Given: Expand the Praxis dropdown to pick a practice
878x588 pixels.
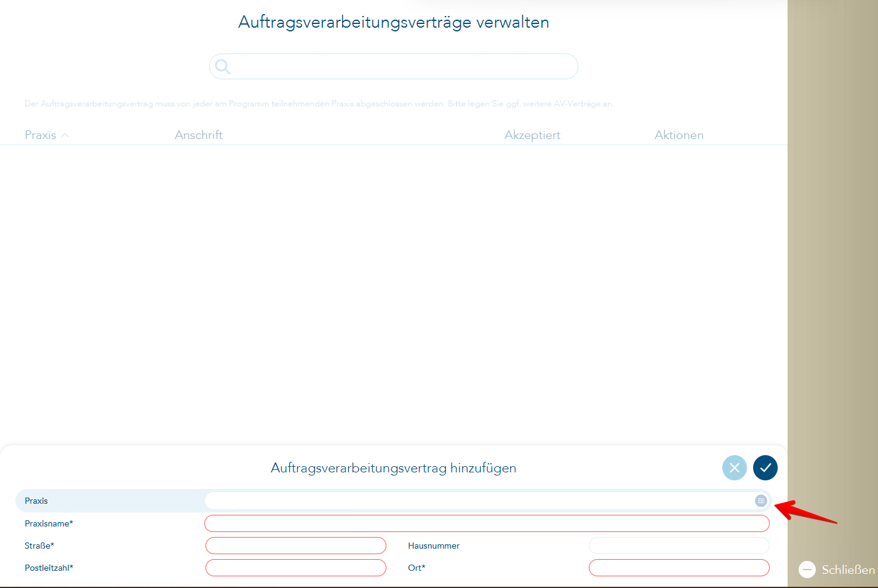Looking at the screenshot, I should 761,501.
